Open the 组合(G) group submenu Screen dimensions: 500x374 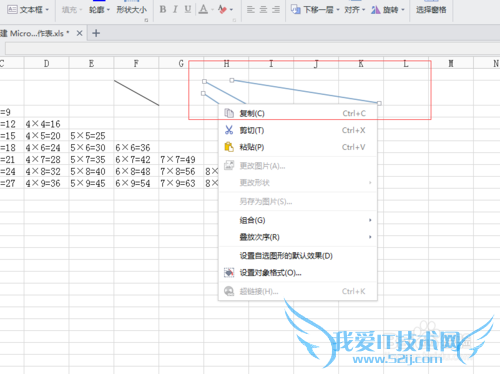(297, 220)
